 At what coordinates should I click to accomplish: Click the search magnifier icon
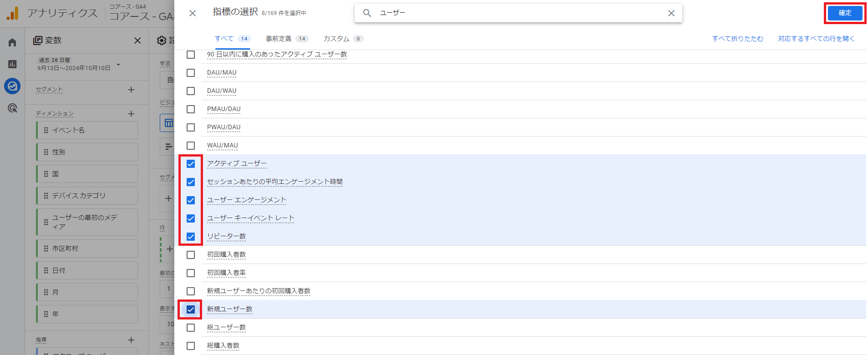click(367, 13)
